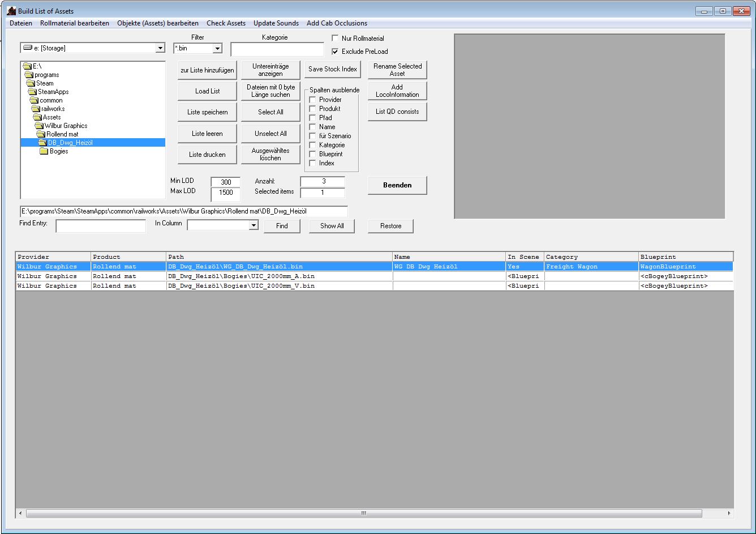Open the Update Sounds menu
The width and height of the screenshot is (756, 534).
pos(276,23)
